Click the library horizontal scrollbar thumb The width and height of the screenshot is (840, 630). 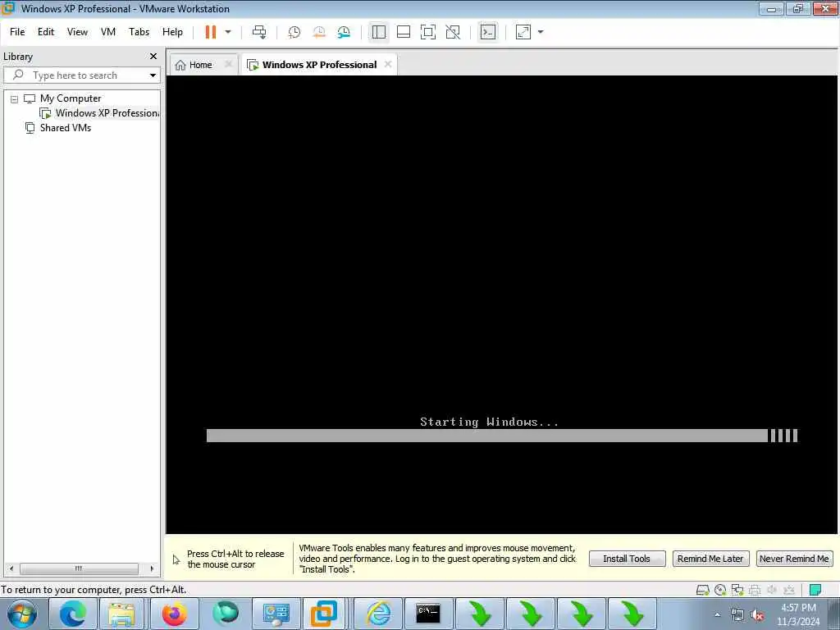(78, 568)
